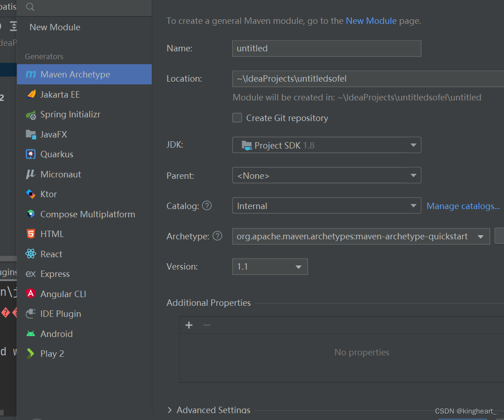Open the Parent <None> dropdown
Image resolution: width=504 pixels, height=420 pixels.
click(x=327, y=175)
